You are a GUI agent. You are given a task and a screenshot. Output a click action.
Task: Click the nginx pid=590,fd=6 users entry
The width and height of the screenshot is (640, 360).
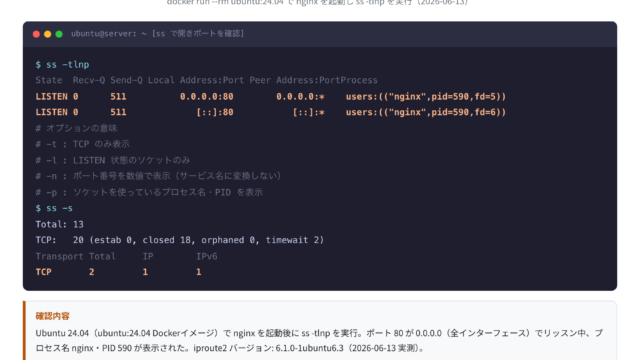[426, 112]
